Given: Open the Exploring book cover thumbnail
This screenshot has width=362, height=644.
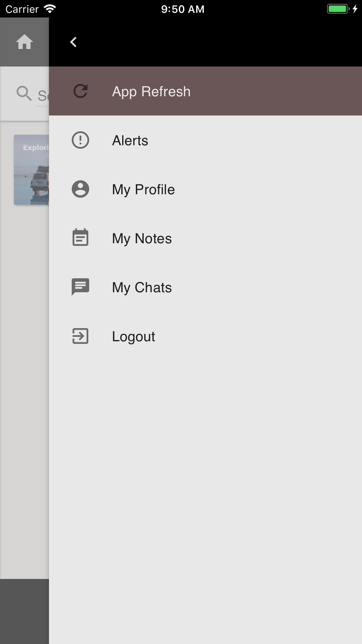Looking at the screenshot, I should coord(31,170).
